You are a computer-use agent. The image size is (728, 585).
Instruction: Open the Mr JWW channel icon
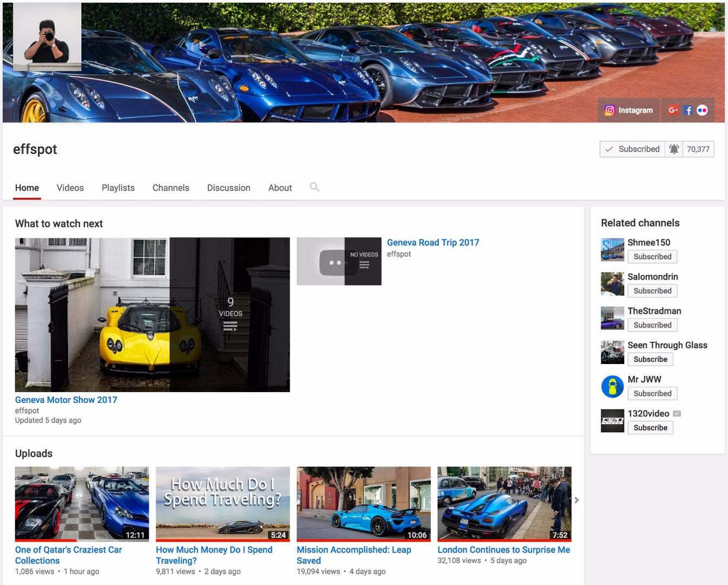tap(612, 387)
